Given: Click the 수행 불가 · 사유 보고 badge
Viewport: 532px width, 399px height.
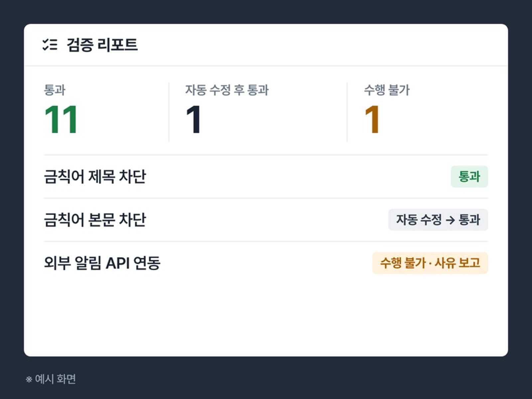Looking at the screenshot, I should (x=430, y=263).
